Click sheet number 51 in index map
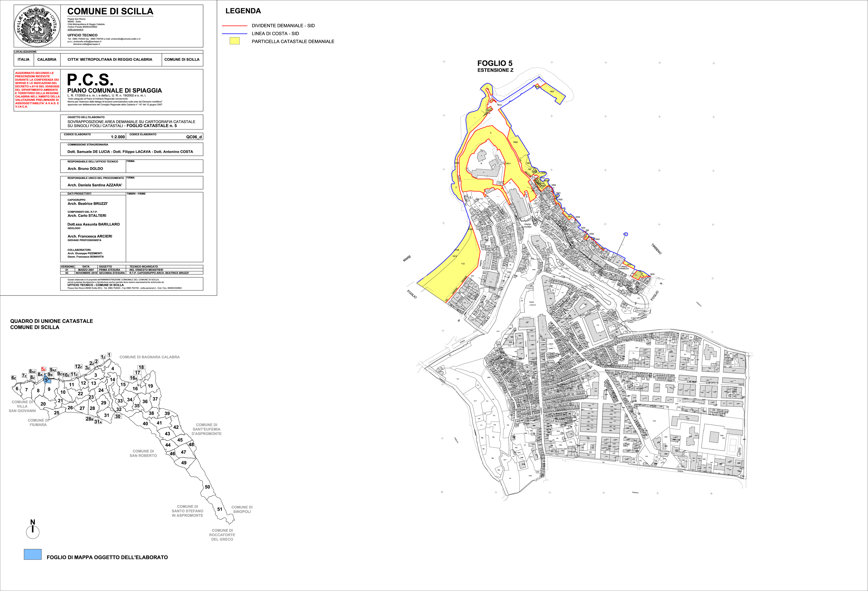Viewport: 868px width, 591px height. (x=220, y=509)
